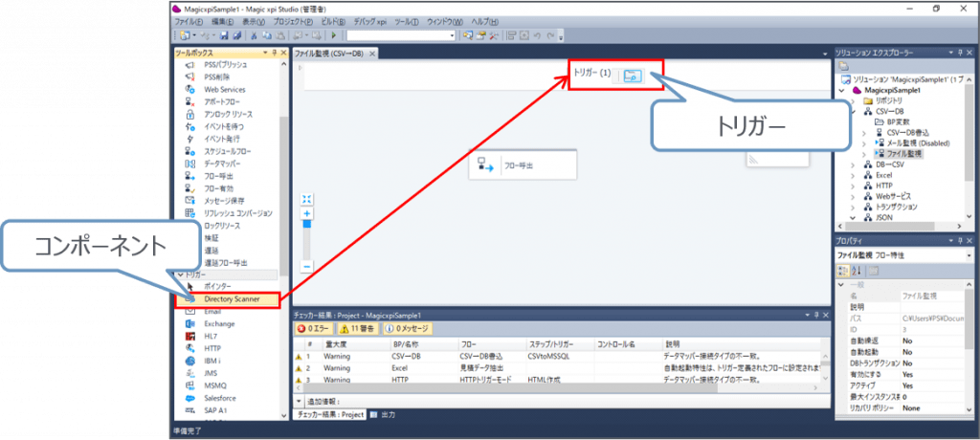The image size is (980, 440).
Task: Toggle the 0 エラー errors filter
Action: 316,328
